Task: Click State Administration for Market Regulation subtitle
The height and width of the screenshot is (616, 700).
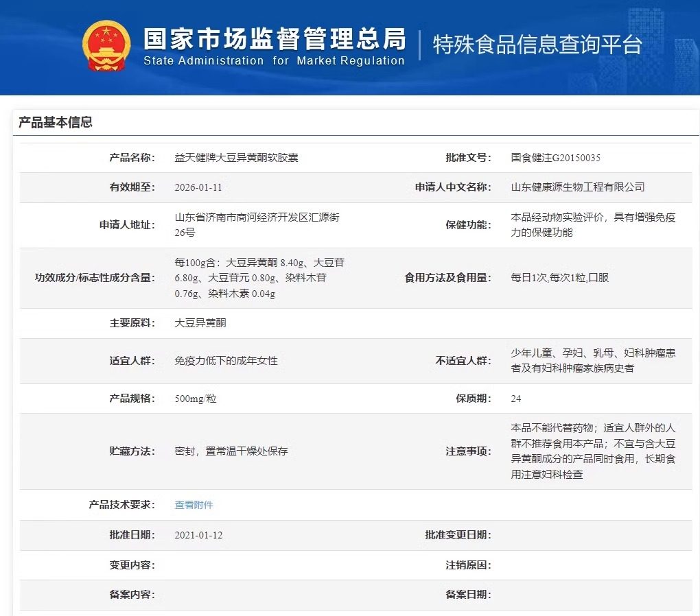Action: click(x=274, y=60)
